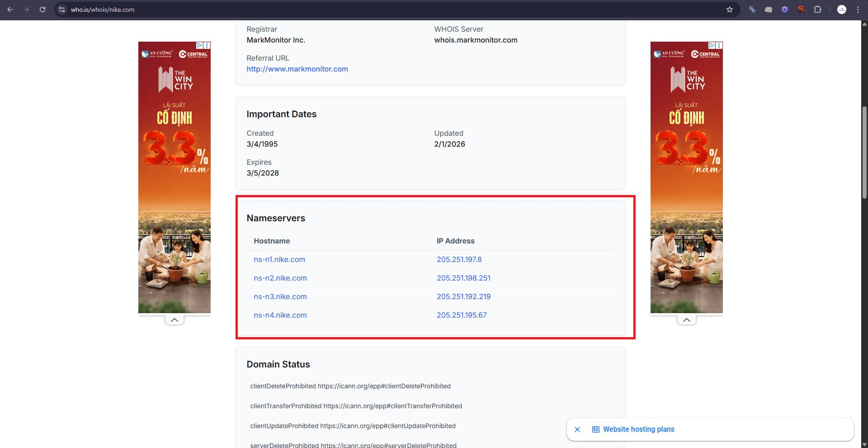This screenshot has height=448, width=868.
Task: Open nameserver ns-n2.nike.com
Action: pos(280,278)
